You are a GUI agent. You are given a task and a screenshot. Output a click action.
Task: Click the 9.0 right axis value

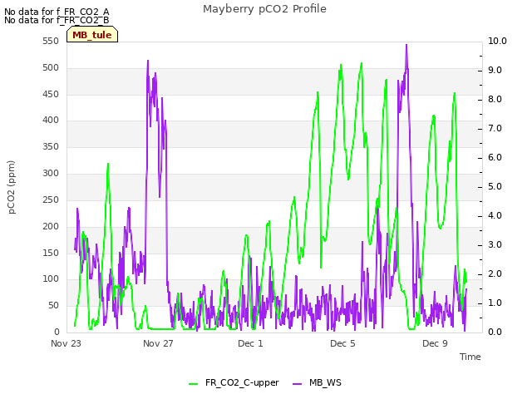[x=495, y=70]
